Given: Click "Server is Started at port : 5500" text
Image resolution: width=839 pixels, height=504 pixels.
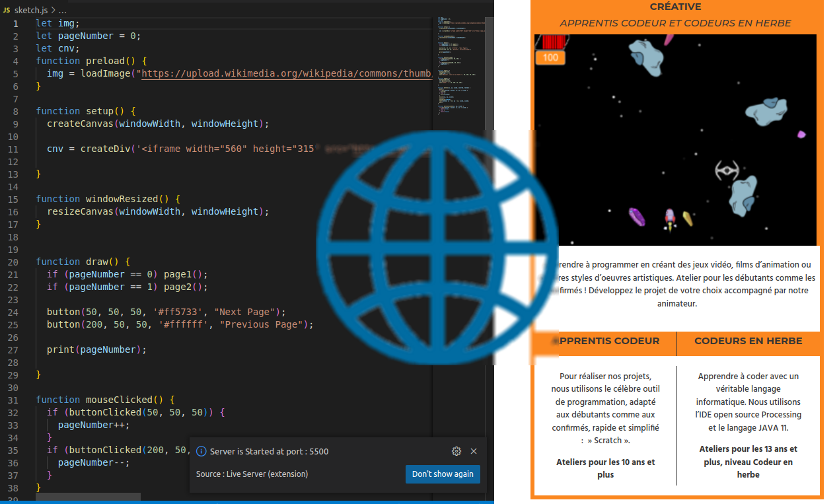Looking at the screenshot, I should 269,451.
